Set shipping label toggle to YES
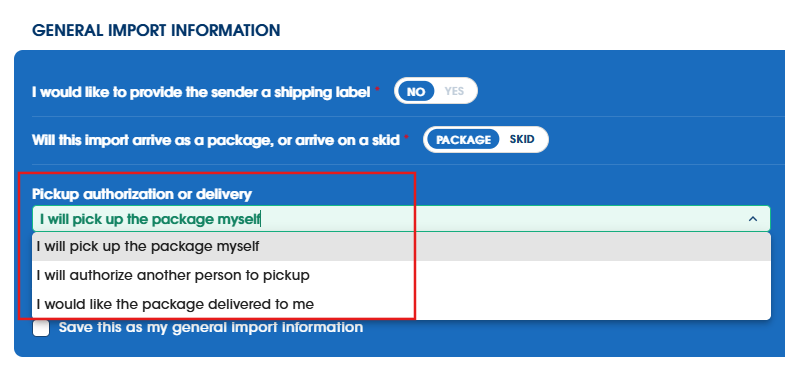The width and height of the screenshot is (785, 367). (454, 91)
